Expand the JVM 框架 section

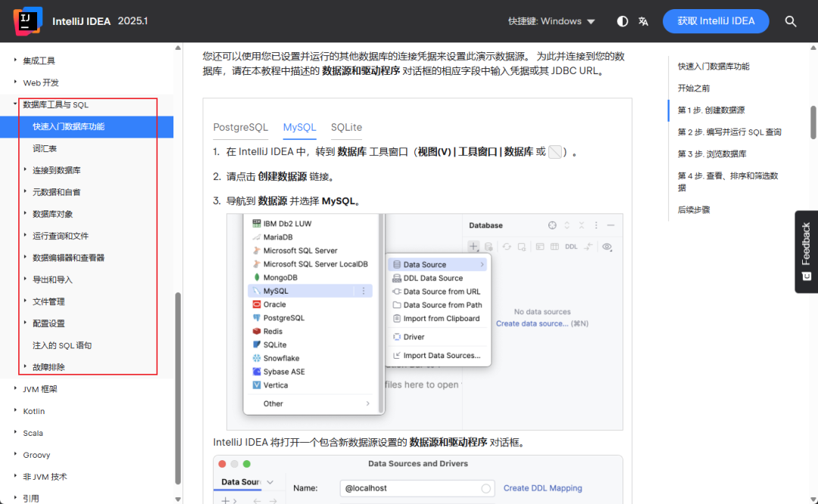[x=15, y=389]
